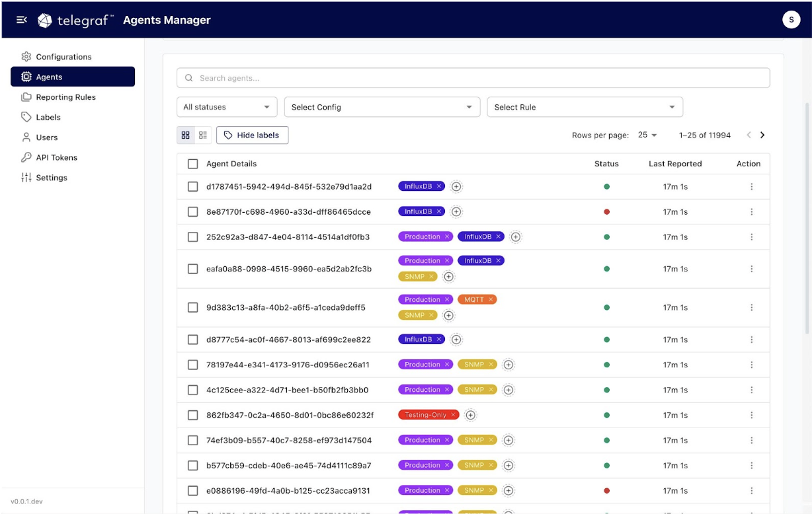Go to next page of agents
This screenshot has height=514, width=812.
762,135
